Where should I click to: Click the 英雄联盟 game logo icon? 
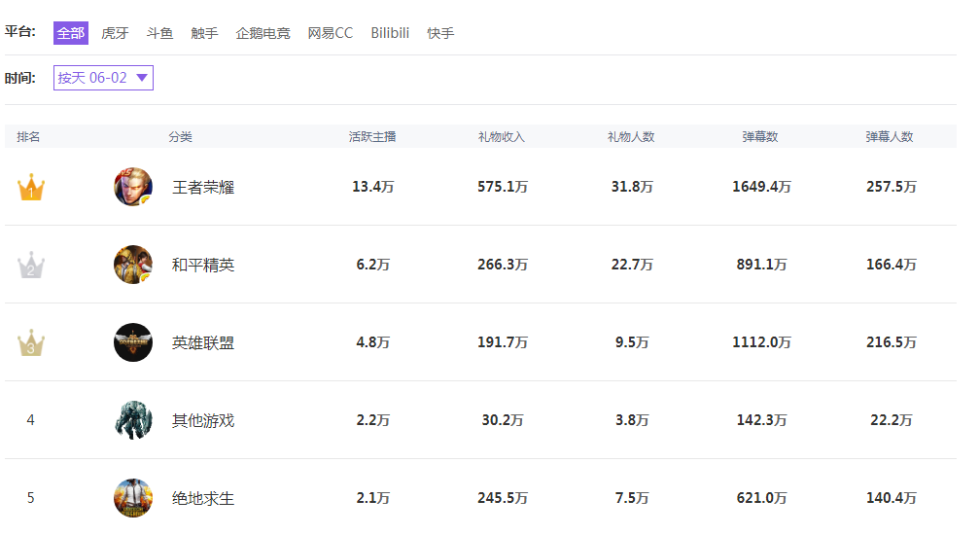133,342
